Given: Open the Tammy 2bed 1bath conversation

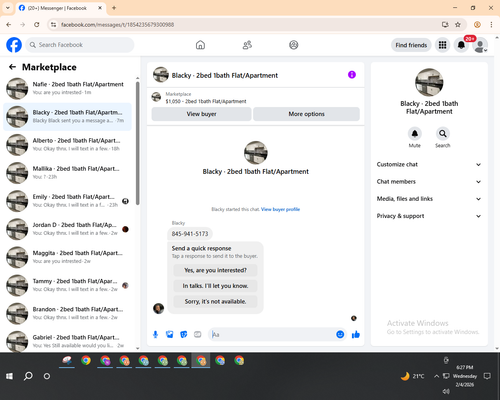Looking at the screenshot, I should pyautogui.click(x=68, y=285).
